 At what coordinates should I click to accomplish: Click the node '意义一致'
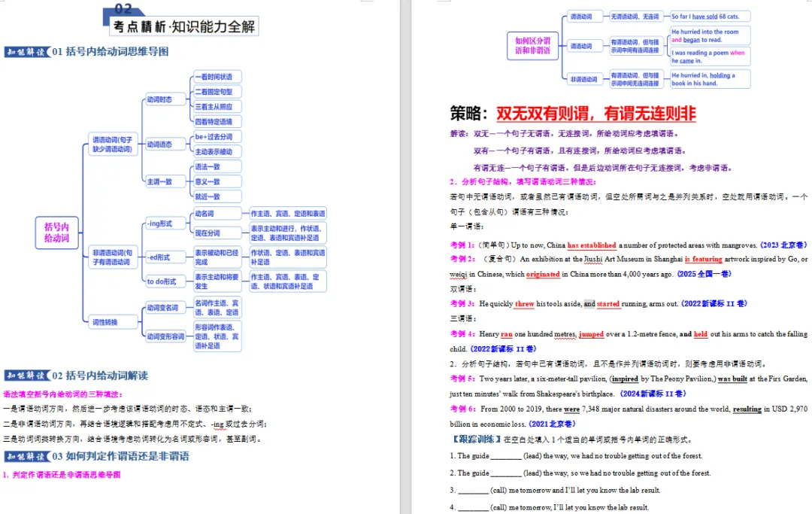pos(217,181)
